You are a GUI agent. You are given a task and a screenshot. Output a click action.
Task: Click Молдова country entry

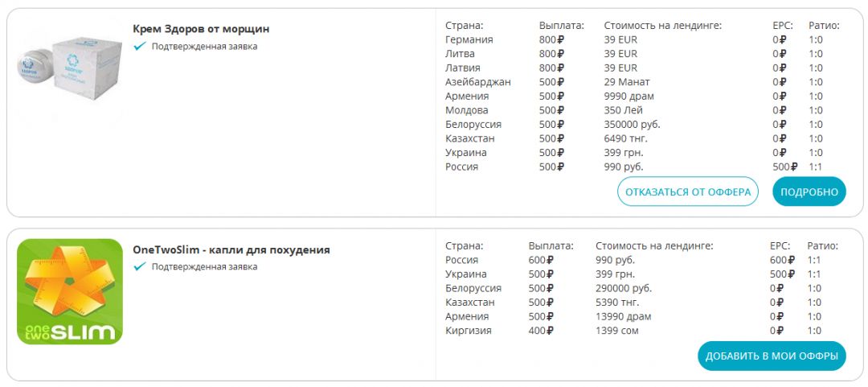467,110
